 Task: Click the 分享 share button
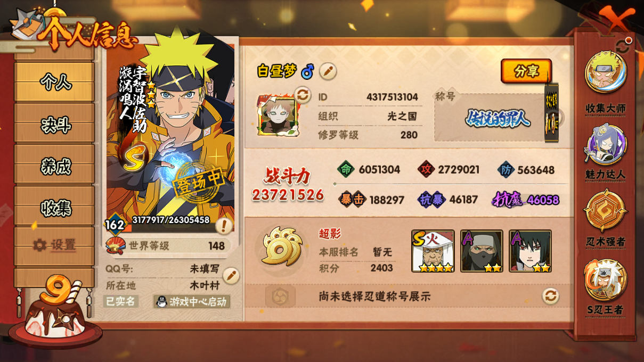click(526, 71)
